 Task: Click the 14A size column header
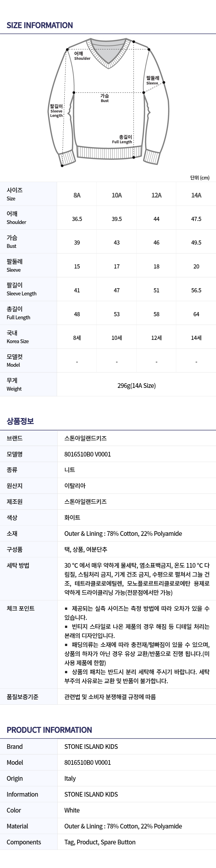click(x=196, y=195)
